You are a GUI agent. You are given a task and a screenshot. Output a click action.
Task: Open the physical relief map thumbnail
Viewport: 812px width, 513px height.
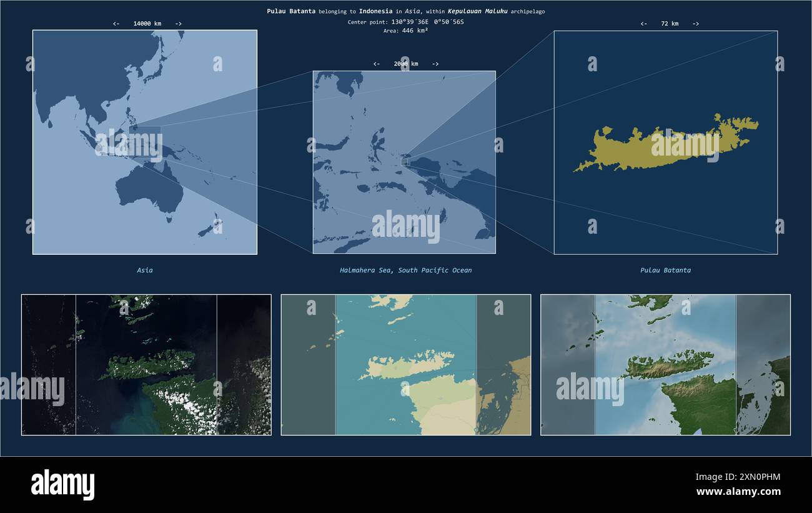pos(665,365)
